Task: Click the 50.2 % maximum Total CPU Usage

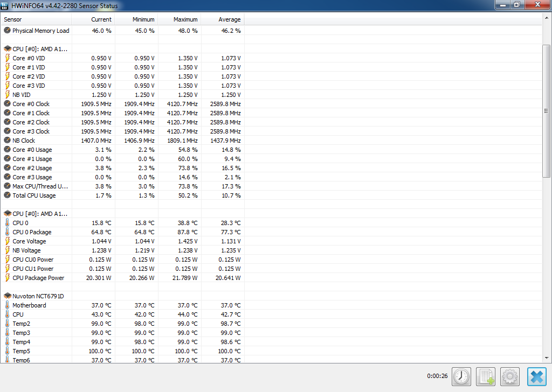Action: [x=188, y=195]
